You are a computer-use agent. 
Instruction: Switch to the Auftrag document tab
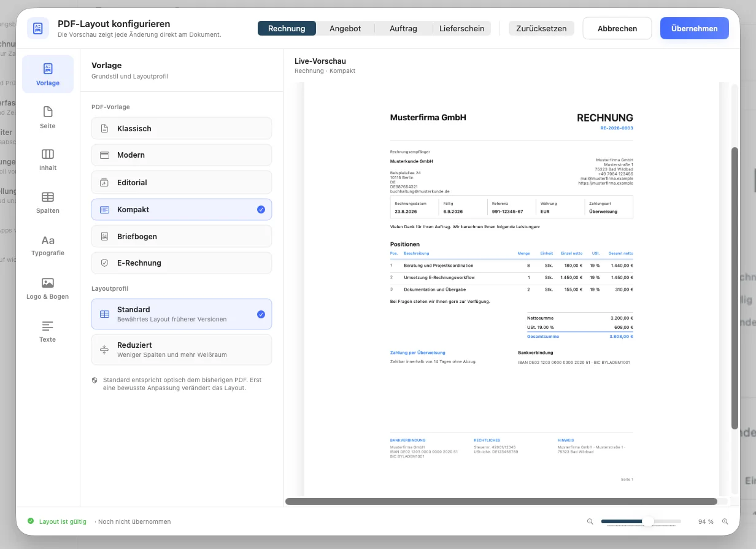(403, 28)
